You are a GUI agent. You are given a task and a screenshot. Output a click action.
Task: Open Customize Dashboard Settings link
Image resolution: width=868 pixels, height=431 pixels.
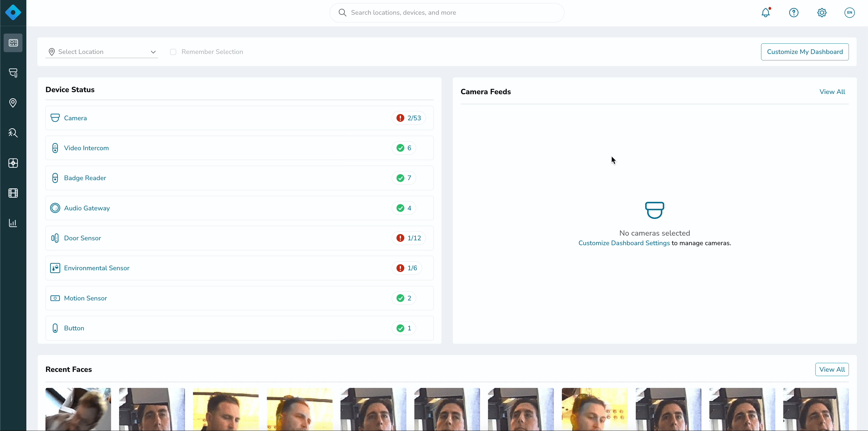624,243
